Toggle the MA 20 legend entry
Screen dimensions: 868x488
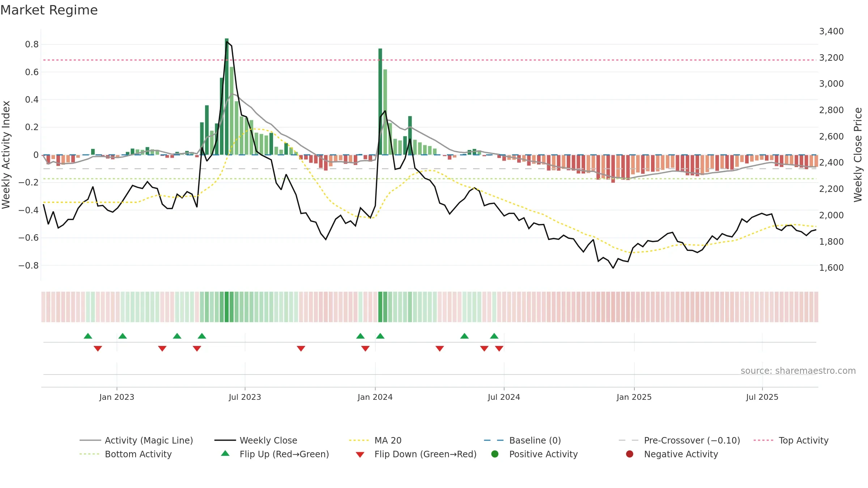click(375, 440)
